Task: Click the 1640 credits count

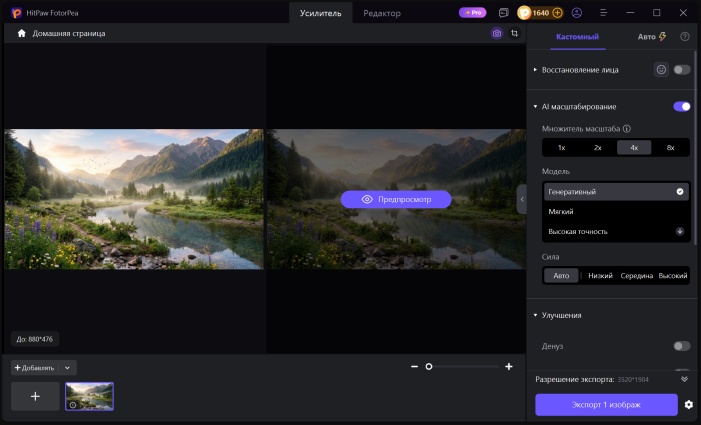Action: click(x=541, y=13)
